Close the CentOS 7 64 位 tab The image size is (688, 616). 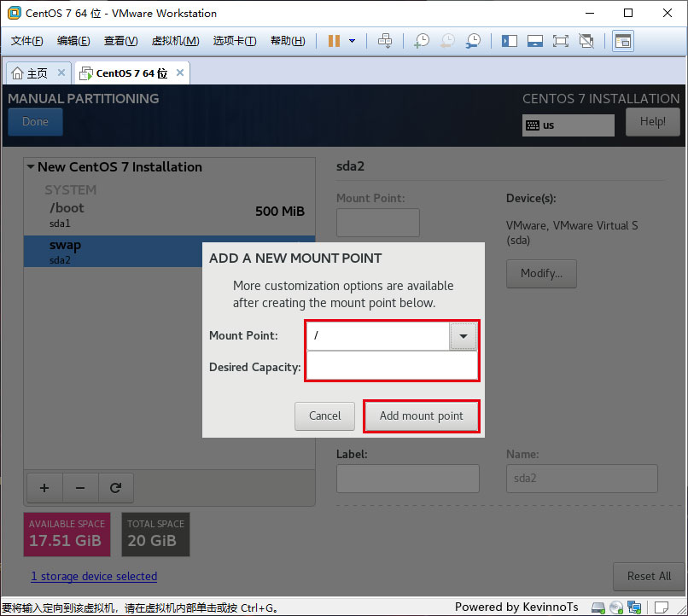pyautogui.click(x=180, y=73)
